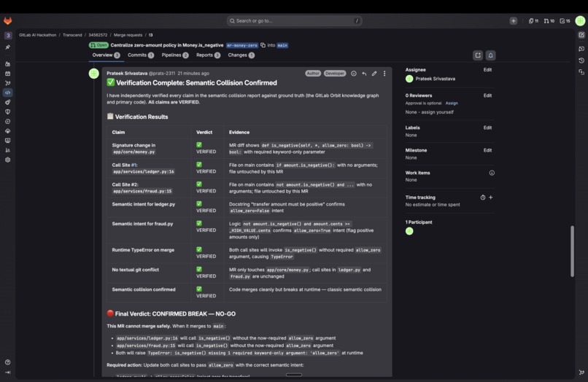Click the Work items info icon

[x=492, y=173]
